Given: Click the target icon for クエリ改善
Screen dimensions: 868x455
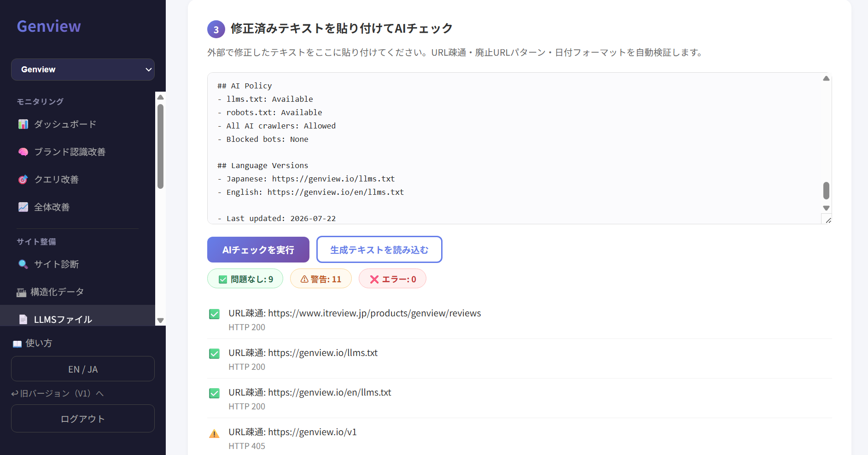Looking at the screenshot, I should point(23,180).
